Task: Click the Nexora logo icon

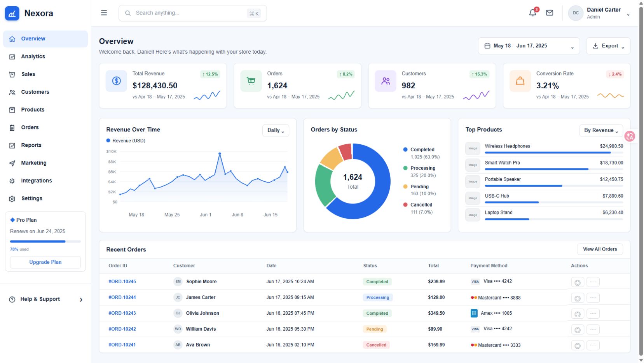Action: tap(12, 13)
